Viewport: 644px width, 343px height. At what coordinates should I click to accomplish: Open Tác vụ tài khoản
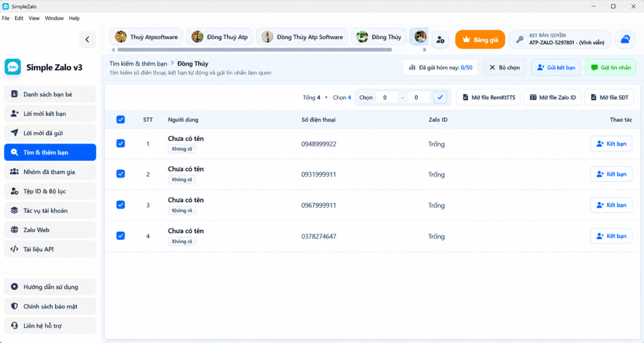coord(50,210)
